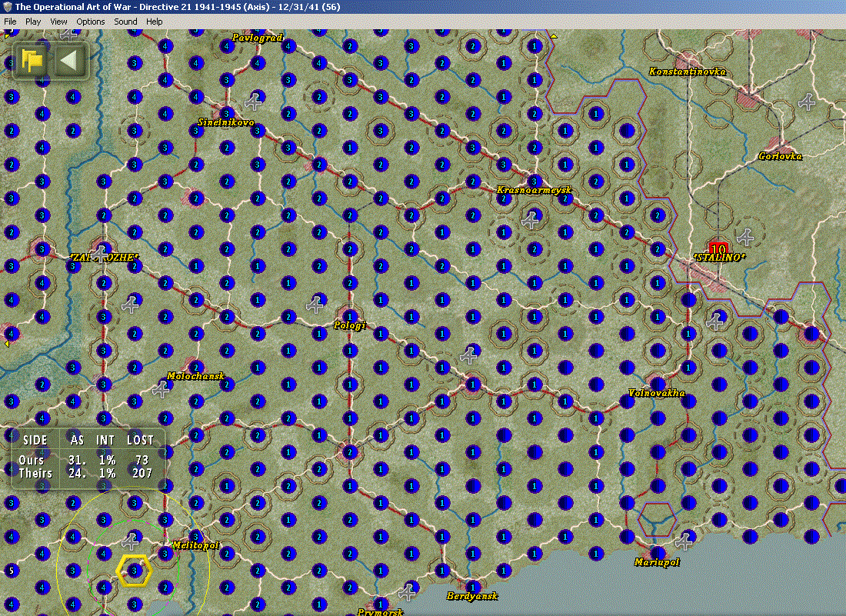Click the white 5 marker at left edge
The height and width of the screenshot is (616, 846).
point(11,571)
